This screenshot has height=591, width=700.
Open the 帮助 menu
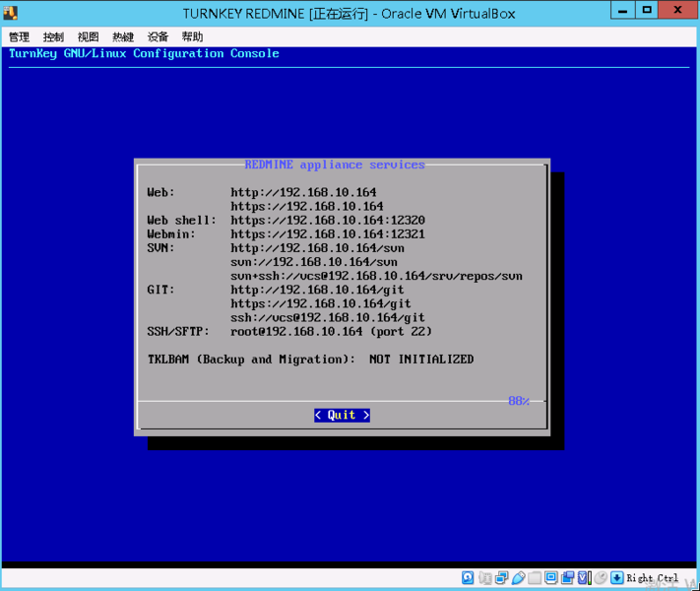point(192,37)
